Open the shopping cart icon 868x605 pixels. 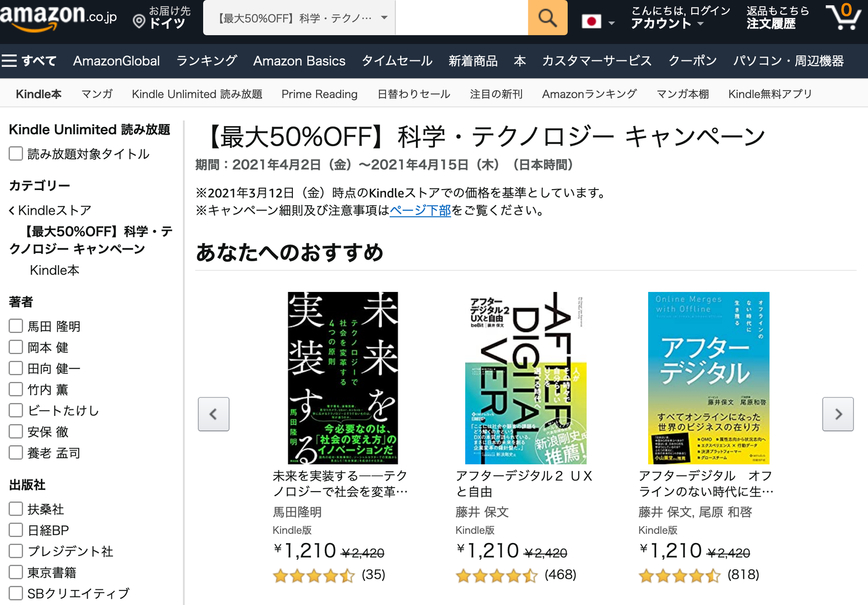[x=844, y=17]
